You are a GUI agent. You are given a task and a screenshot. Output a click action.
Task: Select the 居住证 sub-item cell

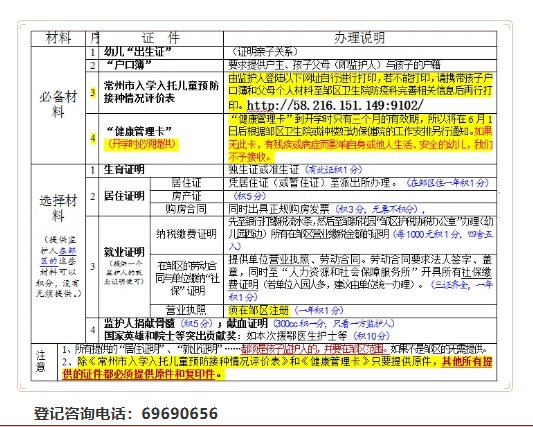pyautogui.click(x=186, y=183)
